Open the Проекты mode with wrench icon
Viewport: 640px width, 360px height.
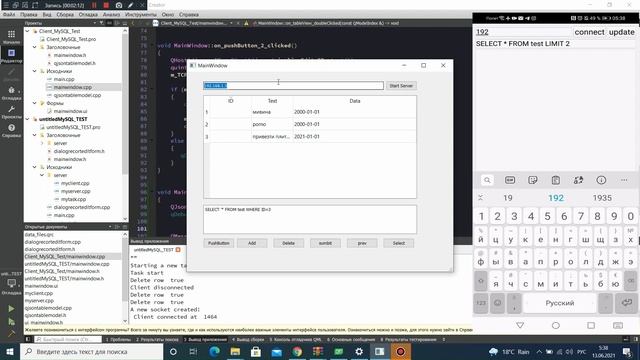tap(11, 112)
